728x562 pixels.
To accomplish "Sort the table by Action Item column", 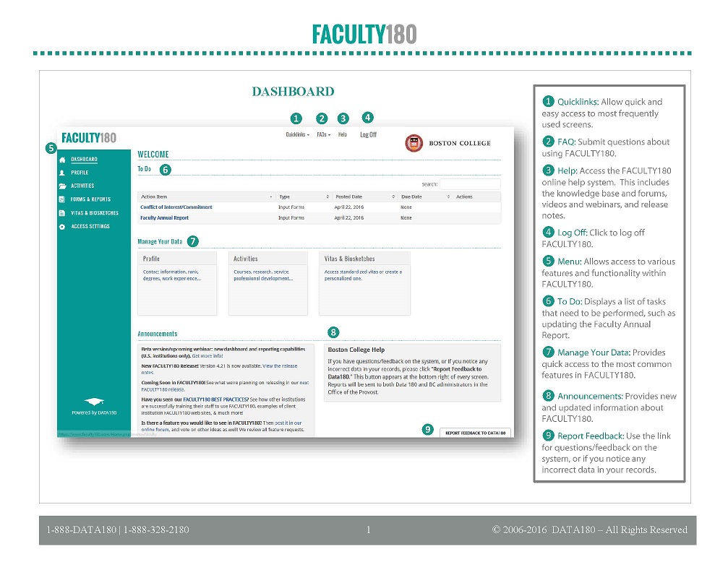I will click(x=207, y=196).
